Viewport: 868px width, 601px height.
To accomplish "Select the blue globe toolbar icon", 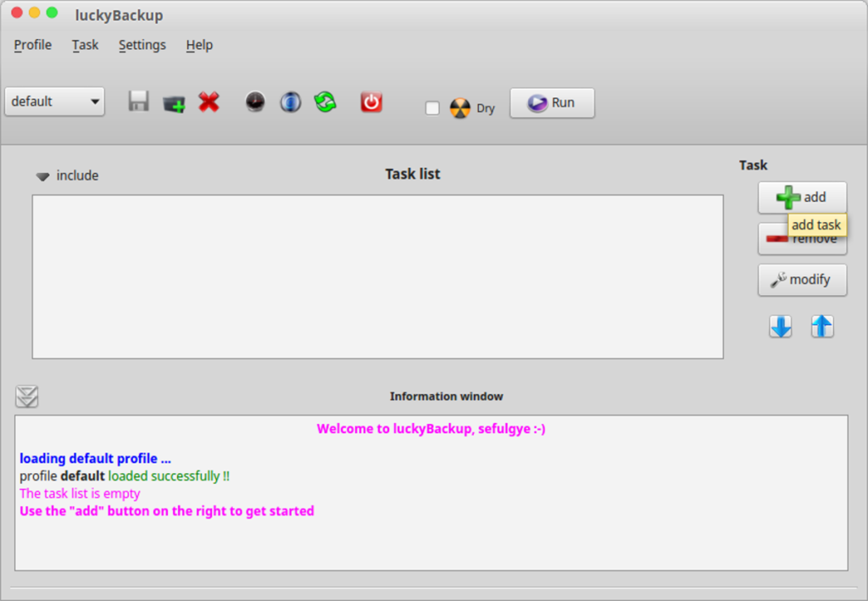I will pyautogui.click(x=290, y=101).
